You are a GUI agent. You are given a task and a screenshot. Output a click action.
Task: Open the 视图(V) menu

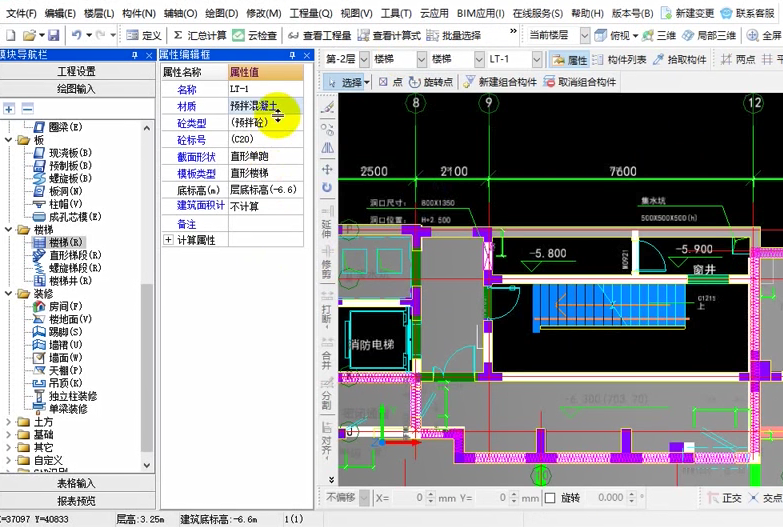(x=356, y=13)
